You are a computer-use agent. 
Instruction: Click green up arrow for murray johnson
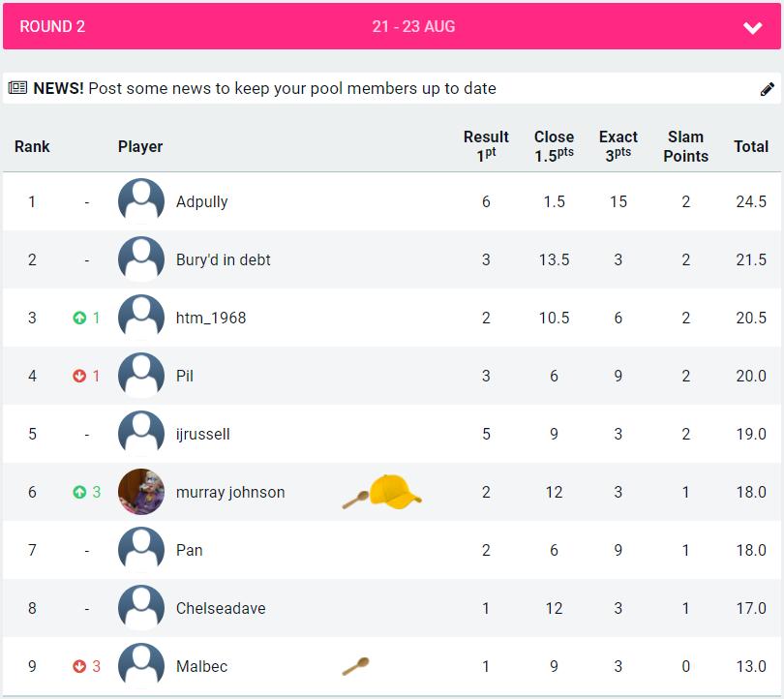pyautogui.click(x=79, y=492)
